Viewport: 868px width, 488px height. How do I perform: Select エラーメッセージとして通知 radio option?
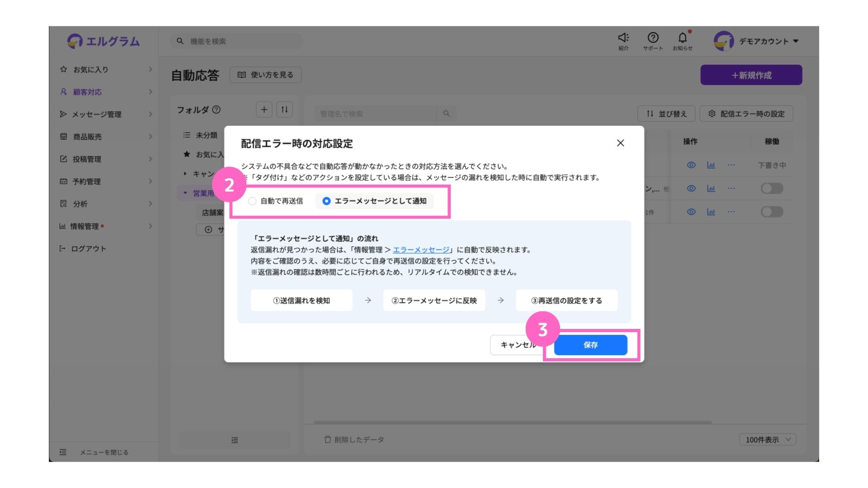[326, 201]
